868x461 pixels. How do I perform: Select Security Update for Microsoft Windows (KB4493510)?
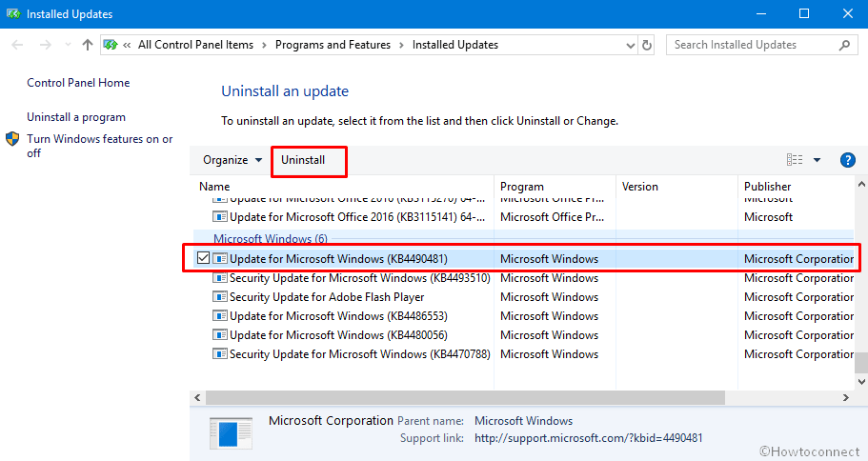360,278
